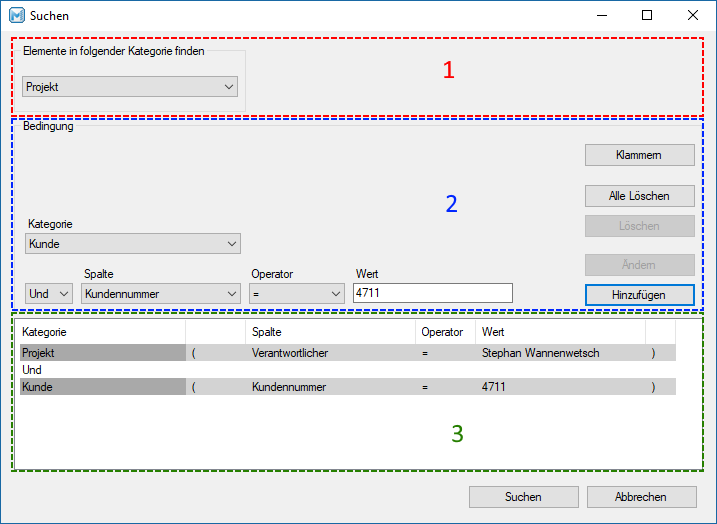Select the Kunde condition row in list
The image size is (717, 524).
point(102,386)
